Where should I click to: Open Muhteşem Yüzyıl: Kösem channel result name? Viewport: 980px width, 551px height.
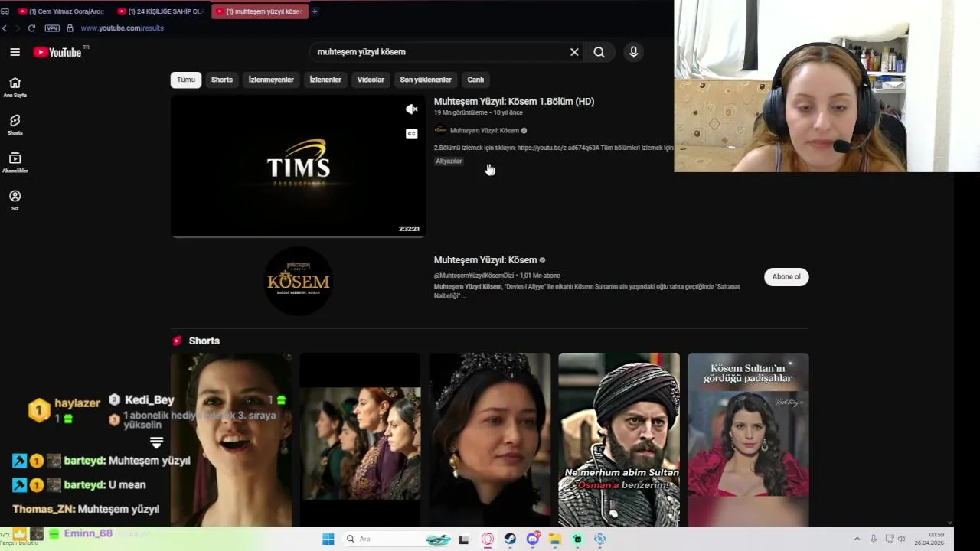click(x=485, y=260)
